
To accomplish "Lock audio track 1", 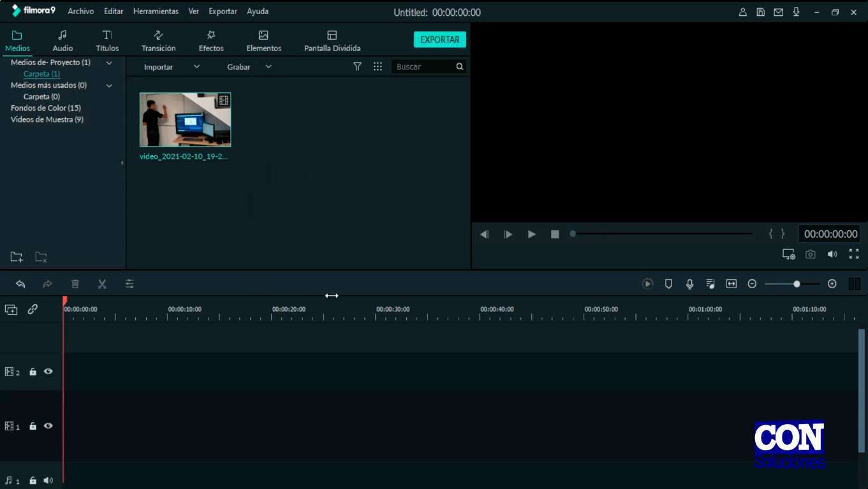I will click(x=33, y=481).
